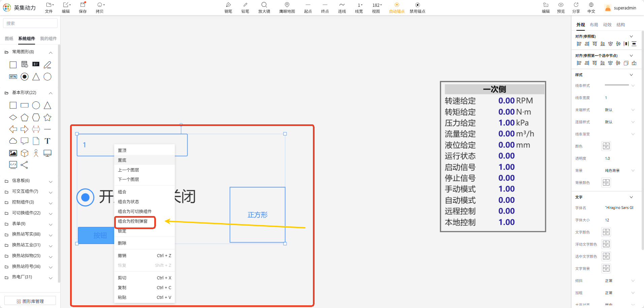Image resolution: width=644 pixels, height=308 pixels.
Task: Choose 置顶 in context menu
Action: point(144,150)
